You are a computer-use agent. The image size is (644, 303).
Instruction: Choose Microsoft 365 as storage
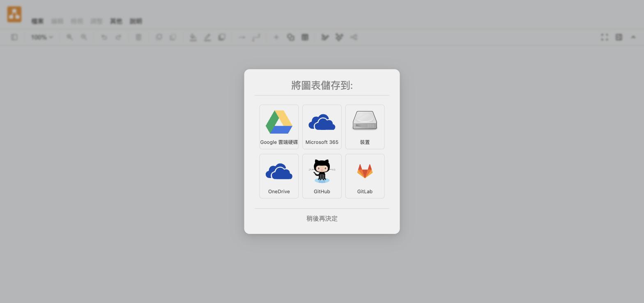point(322,127)
